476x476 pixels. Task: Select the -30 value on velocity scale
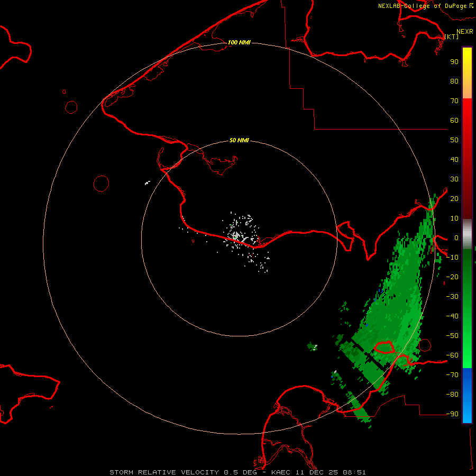pos(452,297)
